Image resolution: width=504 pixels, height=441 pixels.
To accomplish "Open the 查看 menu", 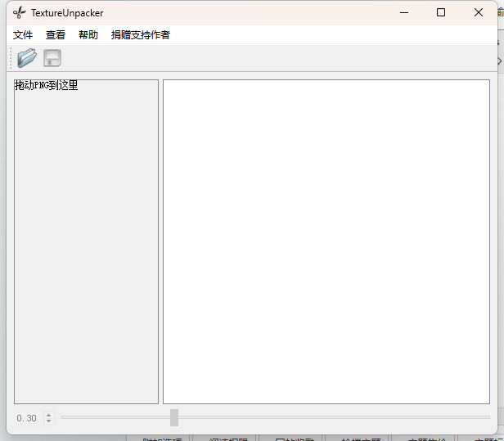I will (x=56, y=34).
